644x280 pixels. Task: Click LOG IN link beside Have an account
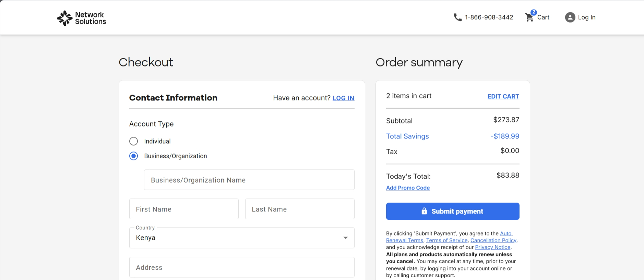click(x=343, y=98)
